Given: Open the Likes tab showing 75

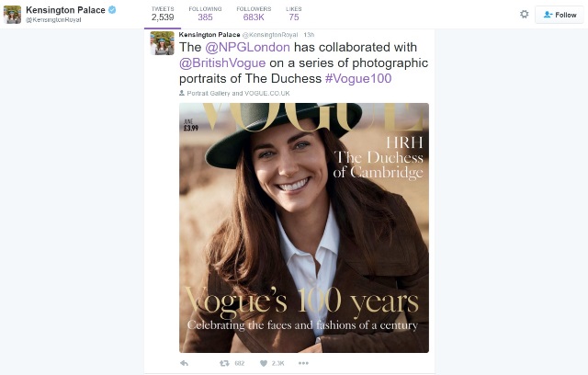Looking at the screenshot, I should (x=294, y=13).
